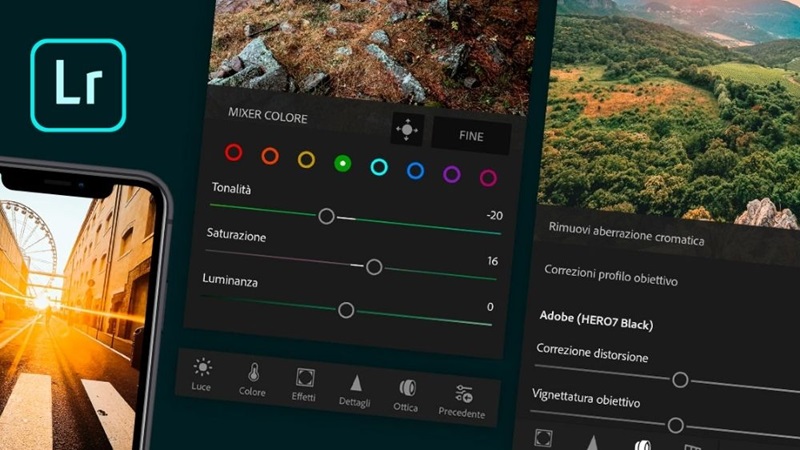Toggle Rimuovi aberrazione cromatica option
800x450 pixels.
(626, 240)
